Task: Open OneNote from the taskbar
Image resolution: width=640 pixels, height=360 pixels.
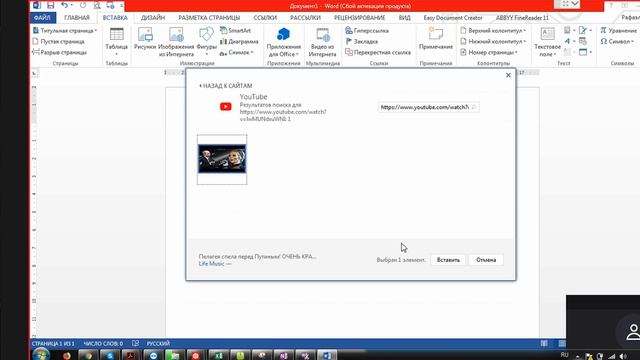Action: pyautogui.click(x=284, y=356)
